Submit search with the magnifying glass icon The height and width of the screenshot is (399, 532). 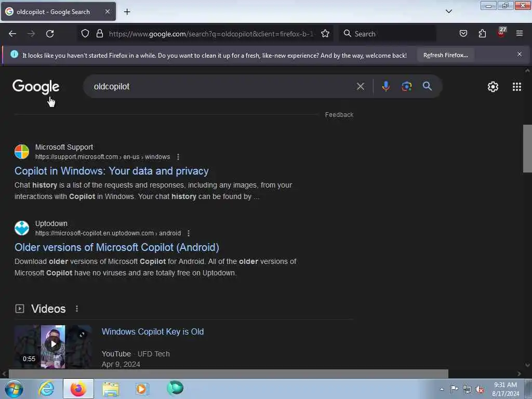(427, 86)
